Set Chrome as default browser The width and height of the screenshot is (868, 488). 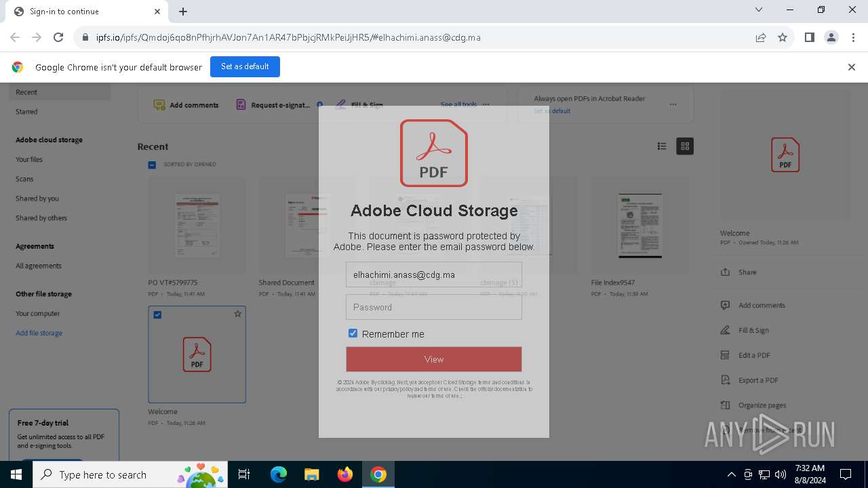245,66
